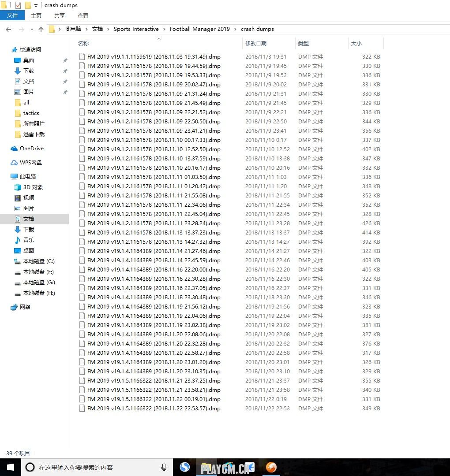Go up one folder level arrow
Screen dimensions: 450x476
41,30
